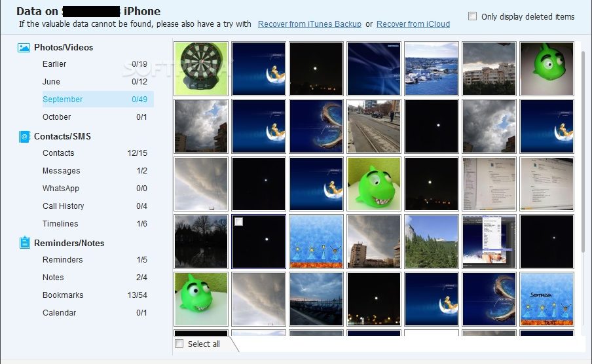Image resolution: width=592 pixels, height=364 pixels.
Task: Follow the Recover from iCloud link
Action: click(x=413, y=24)
